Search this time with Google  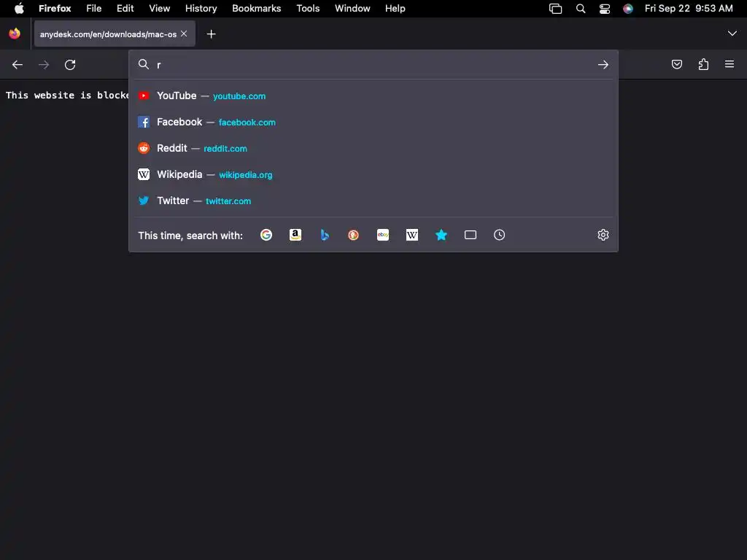coord(266,235)
